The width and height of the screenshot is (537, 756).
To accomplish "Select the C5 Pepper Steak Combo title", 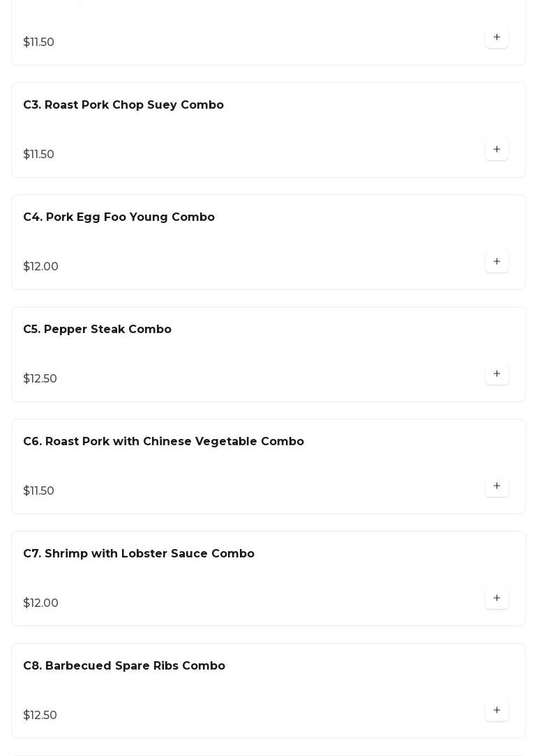I will click(97, 330).
